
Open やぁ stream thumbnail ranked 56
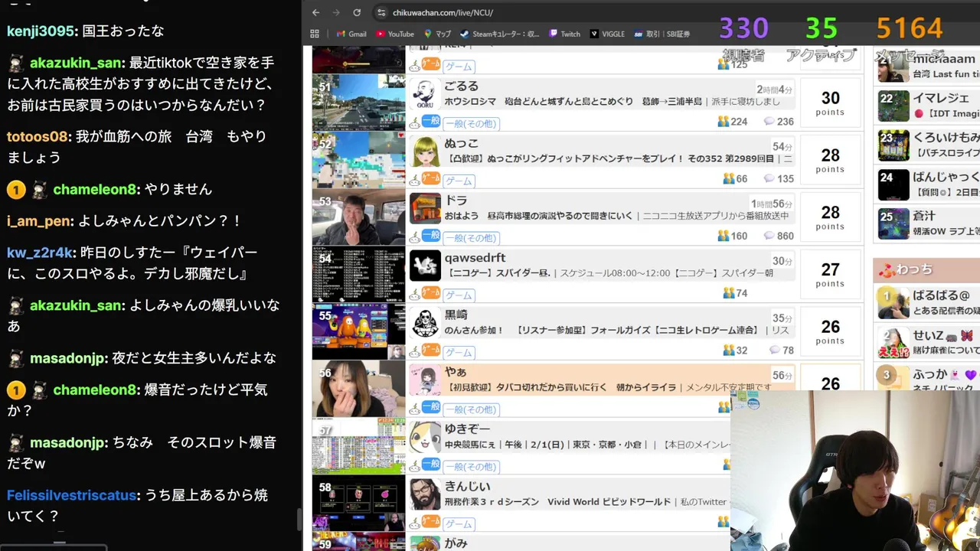click(358, 389)
